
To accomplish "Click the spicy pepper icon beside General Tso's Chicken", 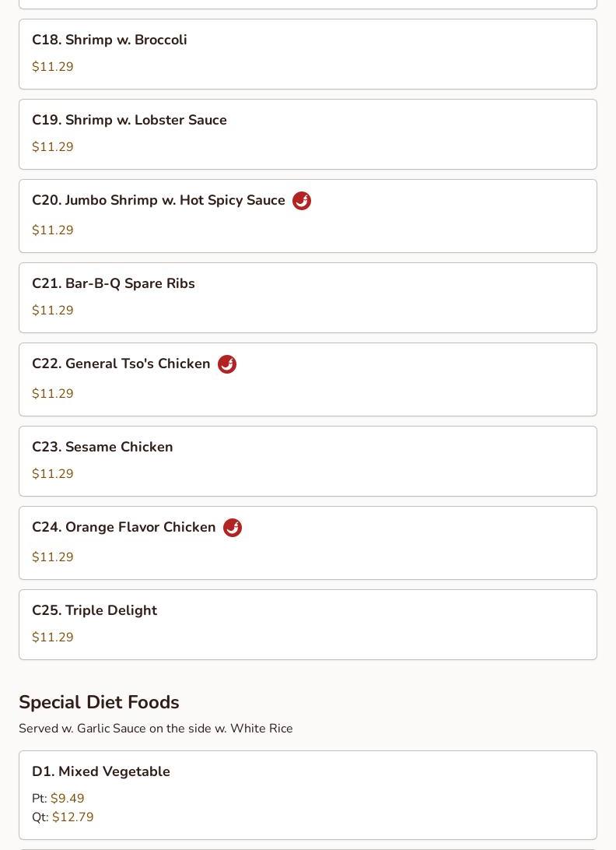I will (227, 364).
